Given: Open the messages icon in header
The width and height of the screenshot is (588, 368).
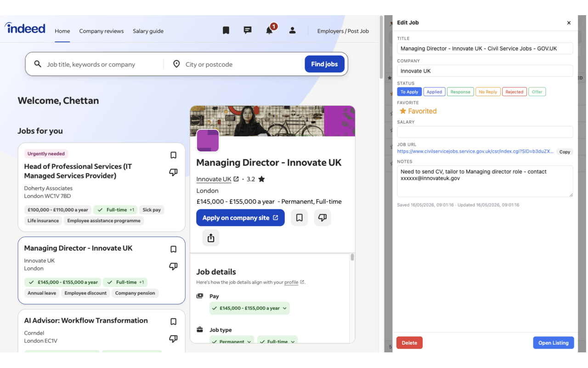Looking at the screenshot, I should tap(248, 30).
